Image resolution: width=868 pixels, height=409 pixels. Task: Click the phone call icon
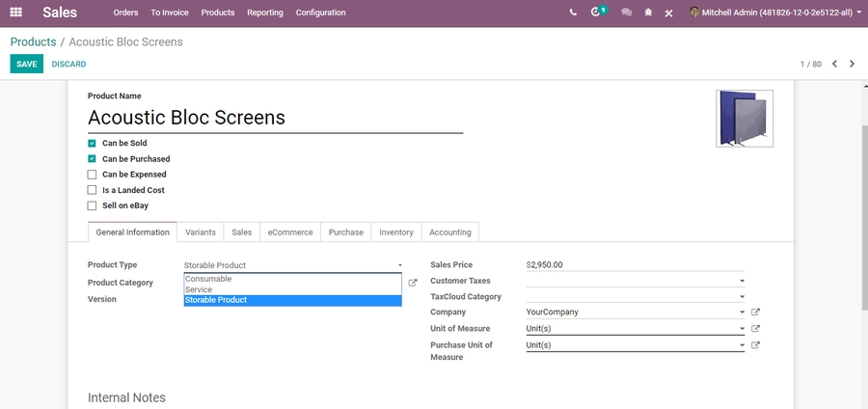click(573, 13)
